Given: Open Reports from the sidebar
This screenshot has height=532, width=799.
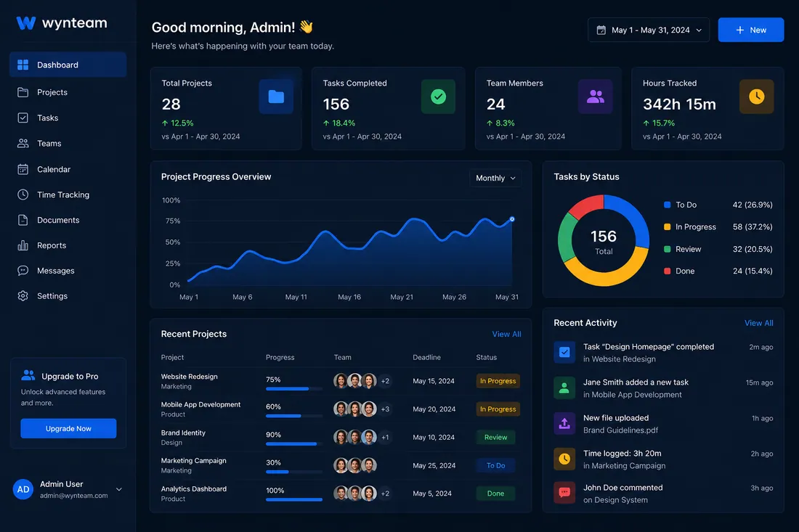Looking at the screenshot, I should 68,245.
